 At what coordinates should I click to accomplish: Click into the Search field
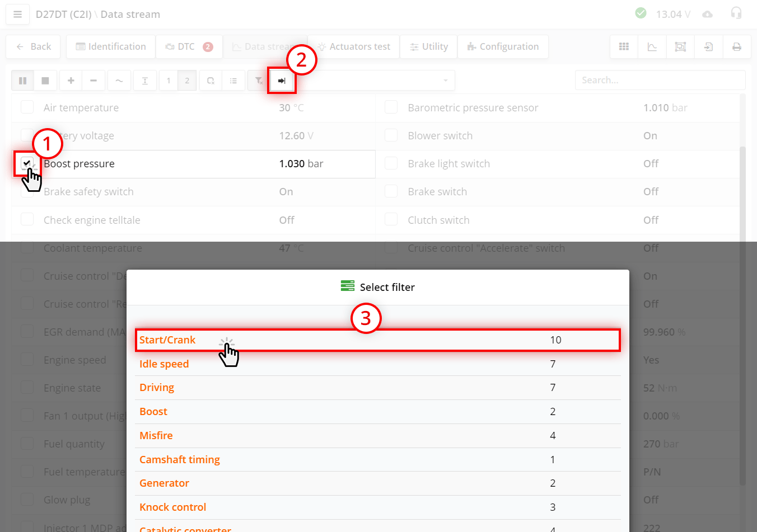point(660,81)
